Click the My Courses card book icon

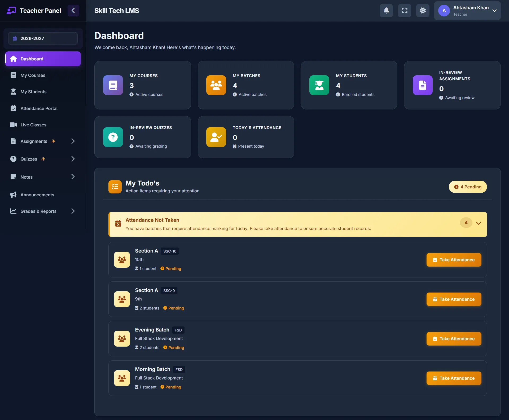tap(113, 85)
